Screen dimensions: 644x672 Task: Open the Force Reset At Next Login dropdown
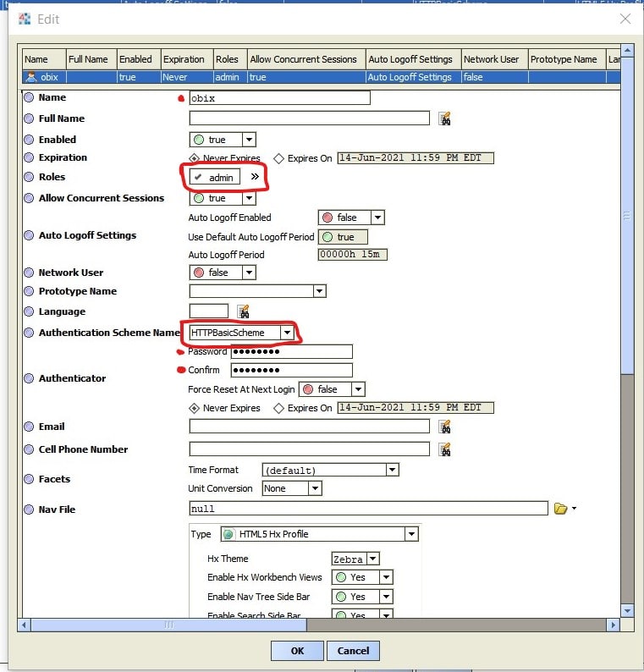tap(358, 389)
